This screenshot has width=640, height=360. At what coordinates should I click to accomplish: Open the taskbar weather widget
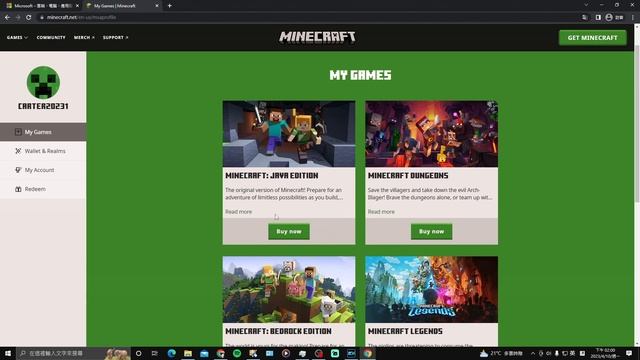tap(501, 353)
